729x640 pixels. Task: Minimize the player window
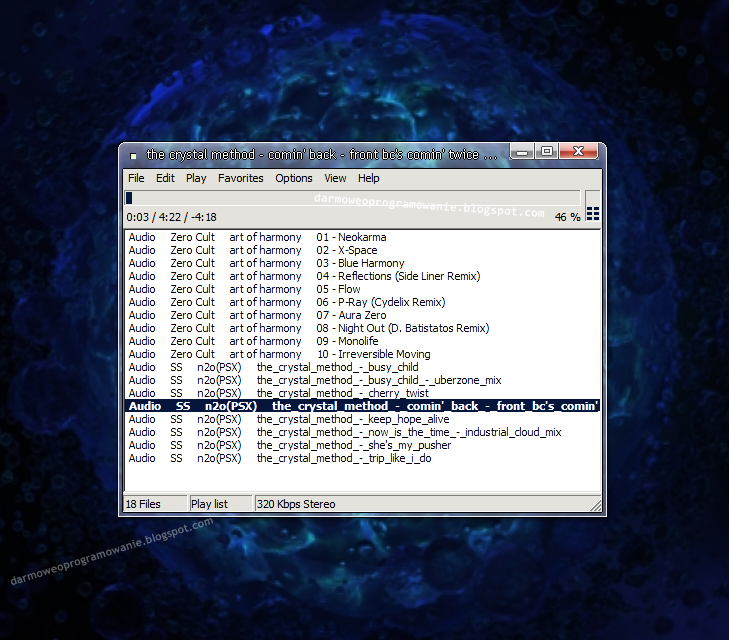[x=522, y=152]
